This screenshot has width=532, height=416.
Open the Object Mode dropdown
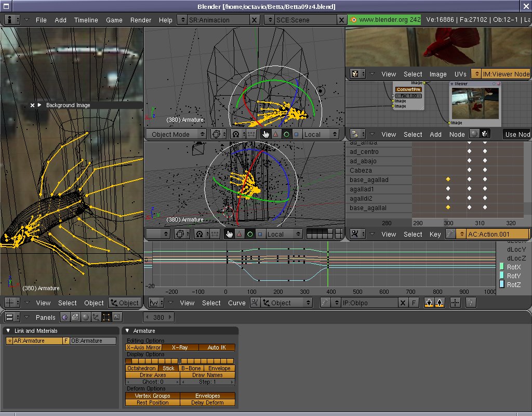(x=177, y=134)
